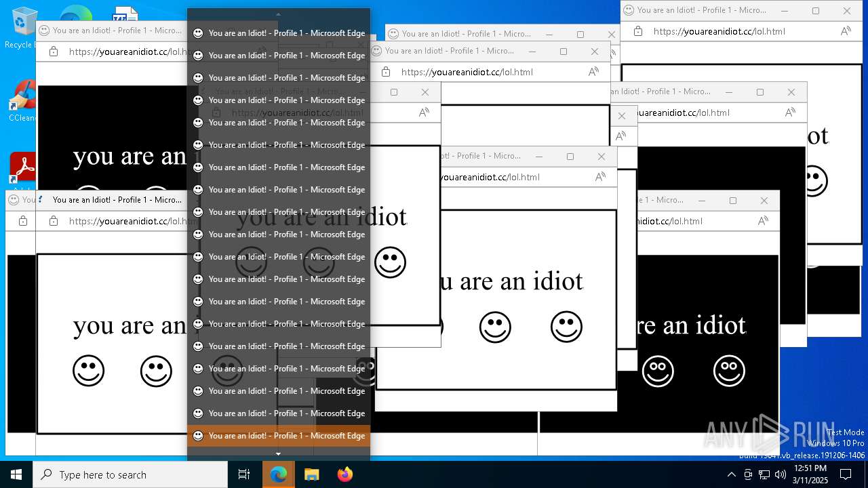Show hidden system tray icons
Screen dimensions: 868x488
click(x=731, y=474)
